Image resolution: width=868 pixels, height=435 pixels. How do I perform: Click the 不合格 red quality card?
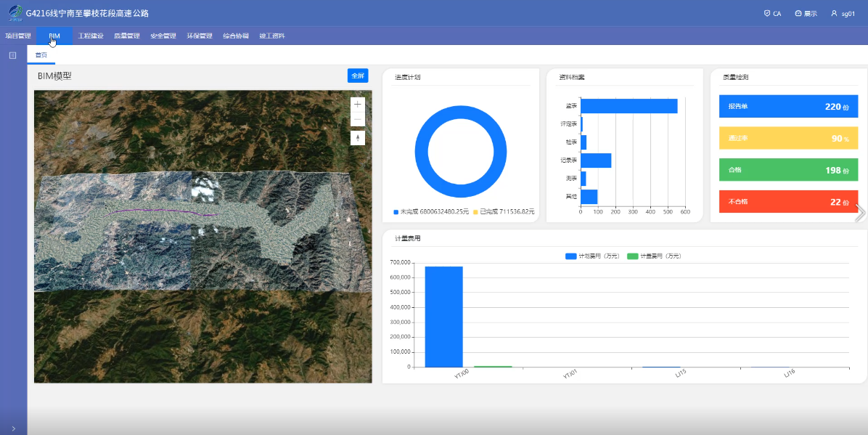coord(788,201)
